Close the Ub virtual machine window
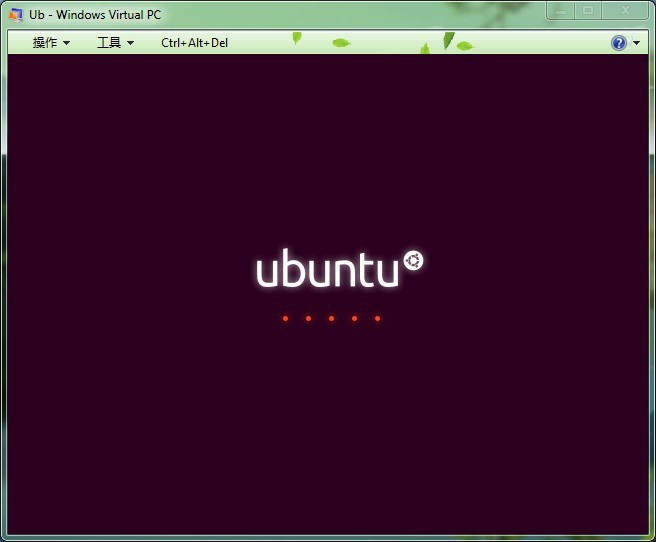This screenshot has height=542, width=656. click(x=625, y=11)
